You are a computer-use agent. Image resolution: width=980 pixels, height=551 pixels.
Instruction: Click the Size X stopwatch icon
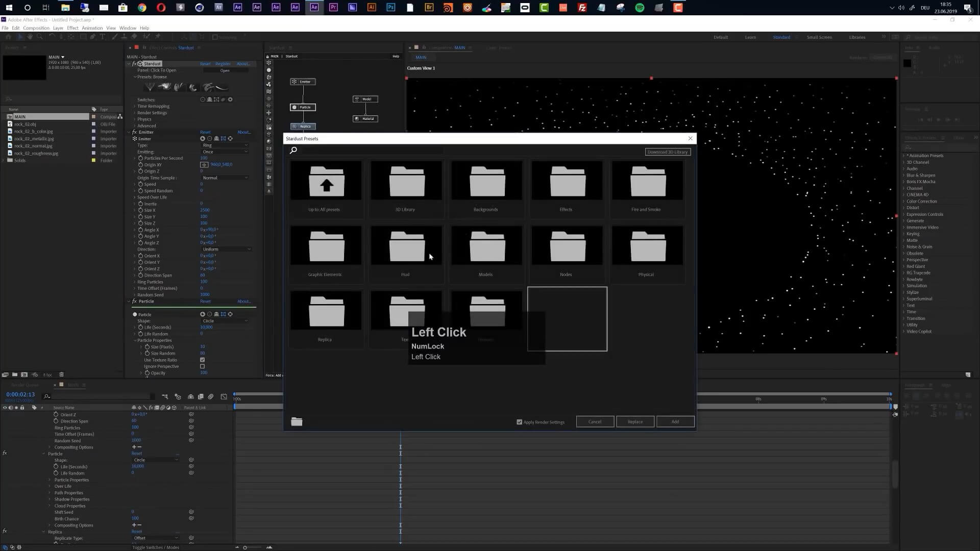coord(140,210)
